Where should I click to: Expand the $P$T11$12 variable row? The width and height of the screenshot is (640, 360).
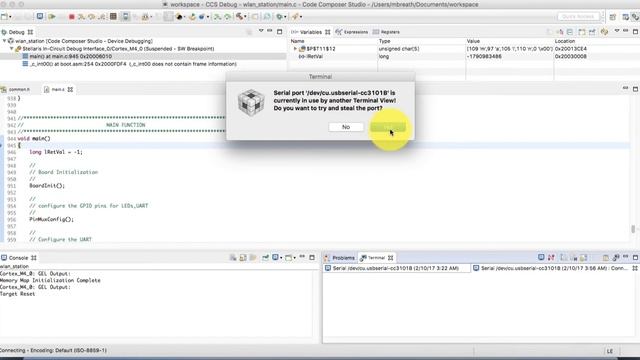(x=295, y=49)
